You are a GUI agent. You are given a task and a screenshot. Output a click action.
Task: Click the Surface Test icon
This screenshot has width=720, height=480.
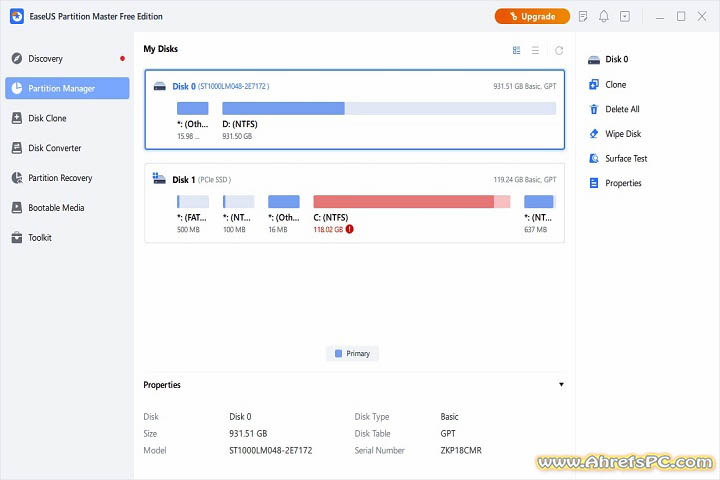(594, 158)
